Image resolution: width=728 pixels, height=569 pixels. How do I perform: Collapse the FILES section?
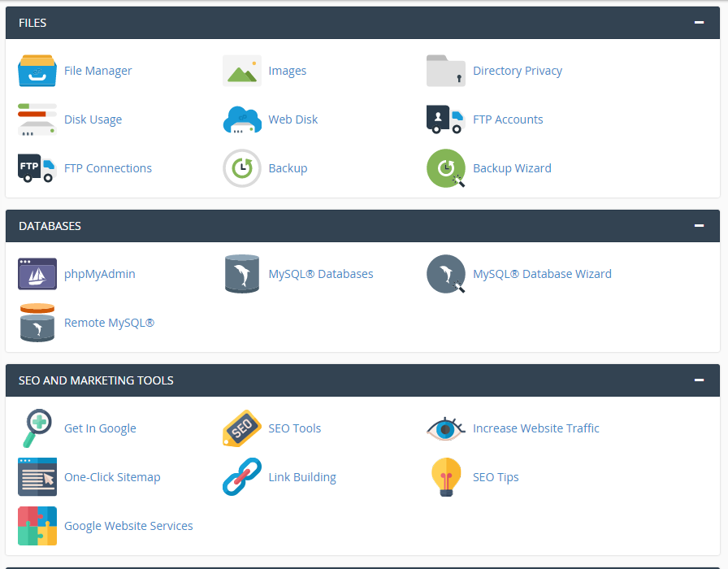700,22
